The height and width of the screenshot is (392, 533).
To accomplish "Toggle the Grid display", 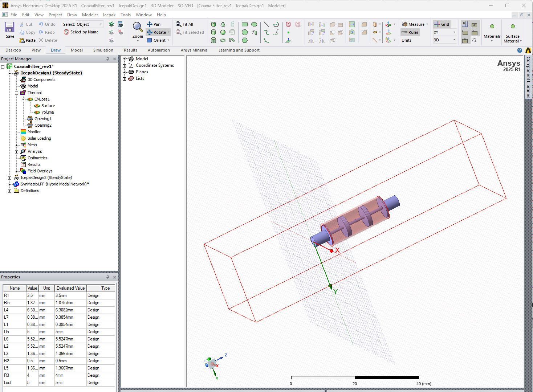I will (442, 24).
